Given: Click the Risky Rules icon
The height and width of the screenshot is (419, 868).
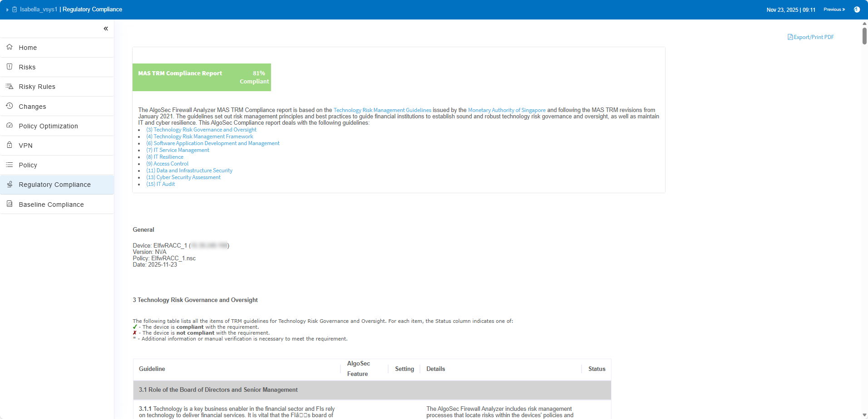Looking at the screenshot, I should (x=10, y=86).
